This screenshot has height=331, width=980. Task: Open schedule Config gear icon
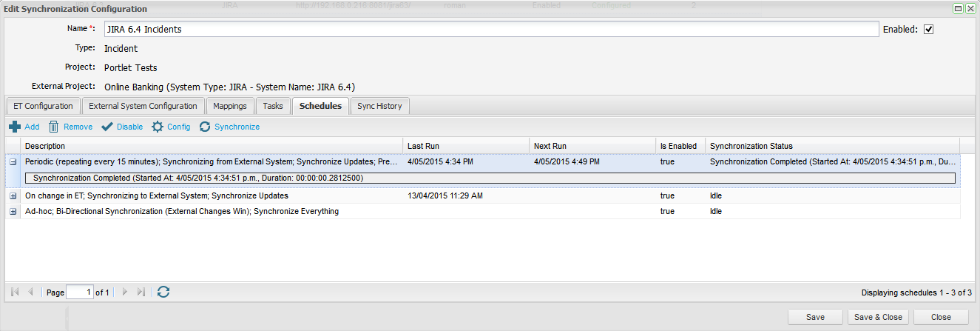coord(158,127)
